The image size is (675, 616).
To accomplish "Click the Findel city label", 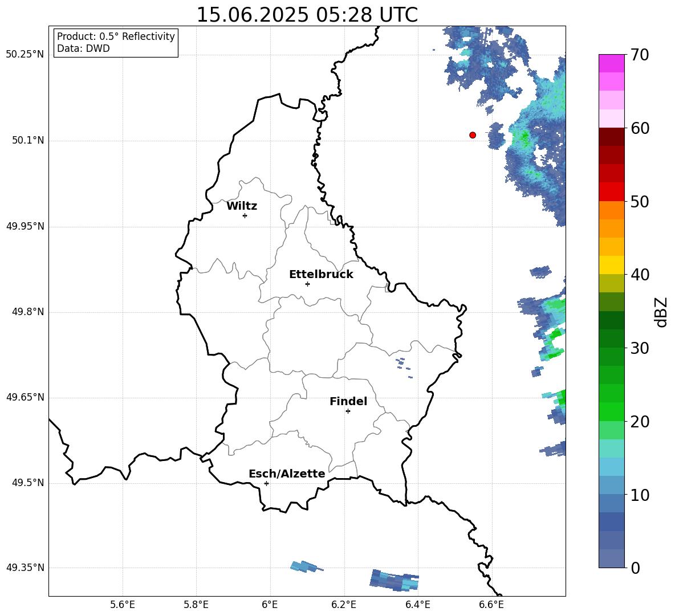I will coord(348,401).
